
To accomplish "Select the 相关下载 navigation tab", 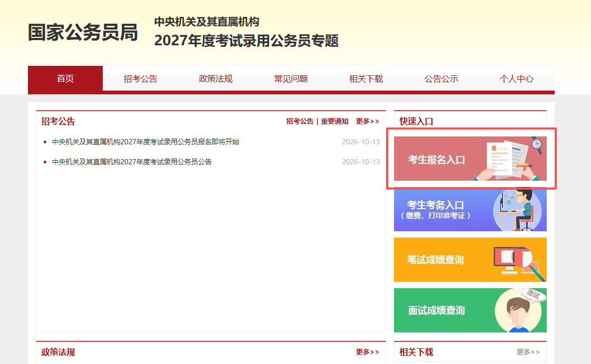I will coord(366,79).
